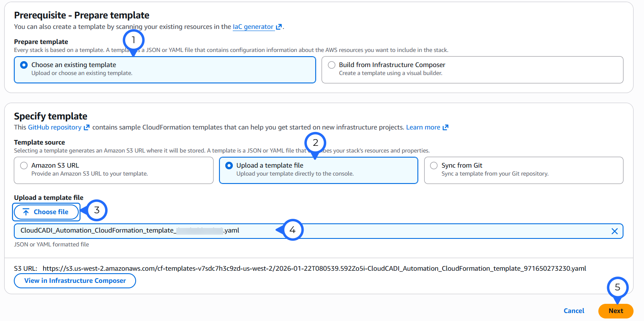Click external-link icon beside IaC generator
The image size is (644, 321).
click(x=279, y=27)
